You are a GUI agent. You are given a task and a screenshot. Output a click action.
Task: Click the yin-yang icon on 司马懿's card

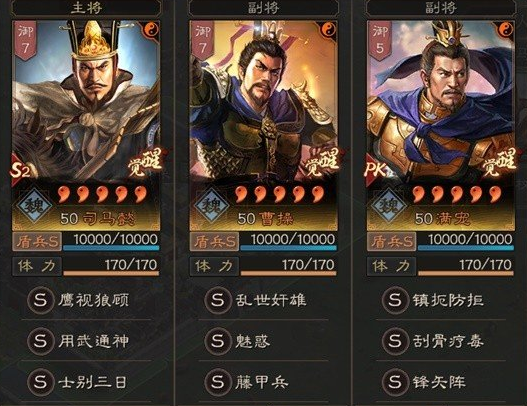(152, 30)
